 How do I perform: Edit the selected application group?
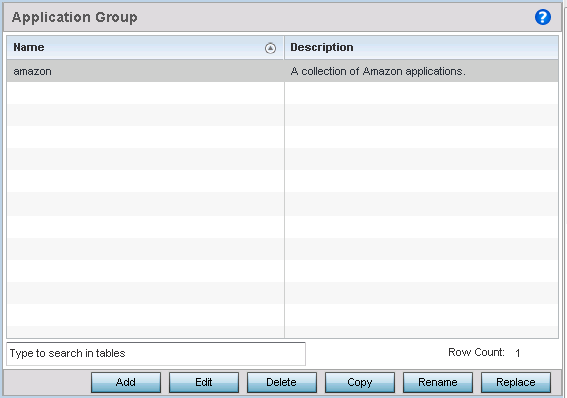[x=204, y=382]
